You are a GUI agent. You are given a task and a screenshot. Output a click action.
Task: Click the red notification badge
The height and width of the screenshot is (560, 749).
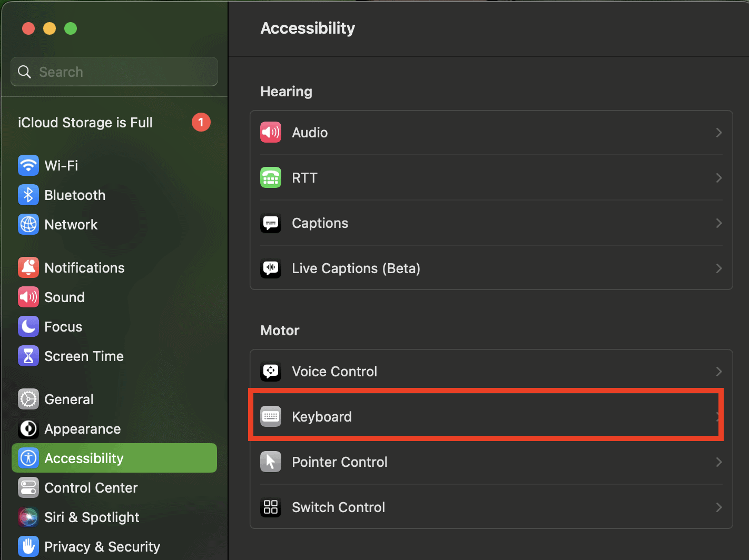pos(201,122)
